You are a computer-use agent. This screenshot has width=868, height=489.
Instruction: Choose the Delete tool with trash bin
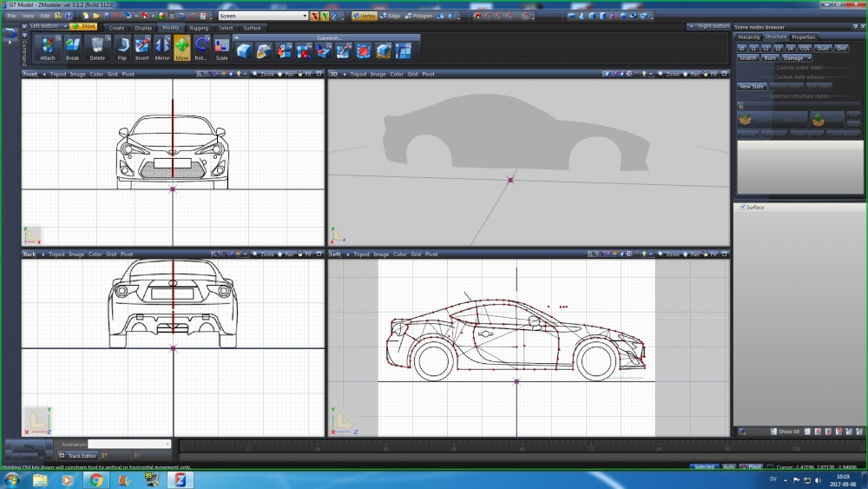[x=97, y=48]
